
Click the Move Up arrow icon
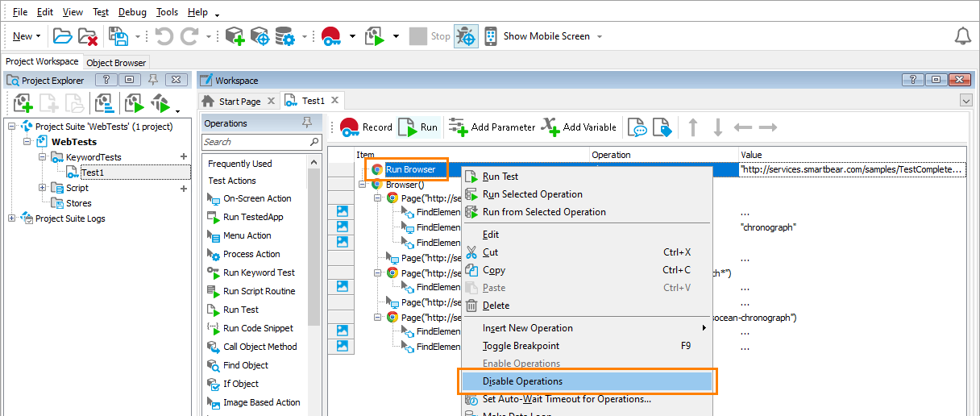pos(692,127)
